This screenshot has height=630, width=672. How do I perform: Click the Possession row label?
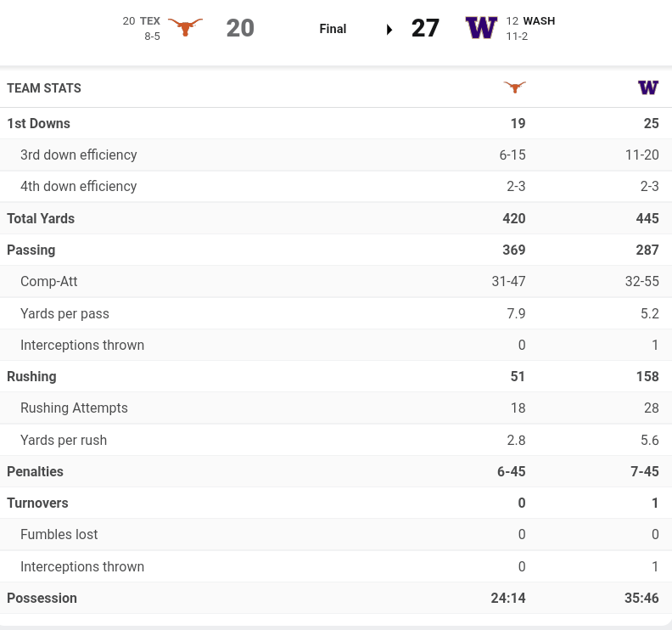tap(42, 598)
